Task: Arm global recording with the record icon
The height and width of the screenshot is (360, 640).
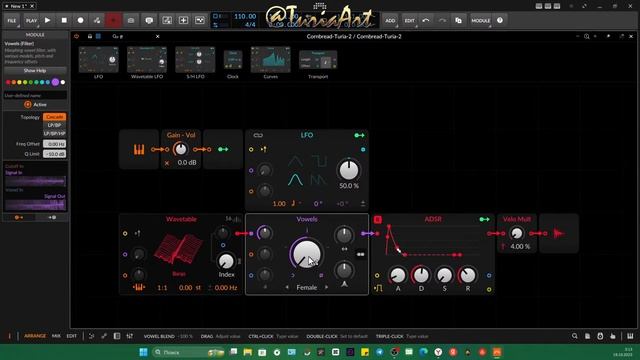Action: (80, 20)
